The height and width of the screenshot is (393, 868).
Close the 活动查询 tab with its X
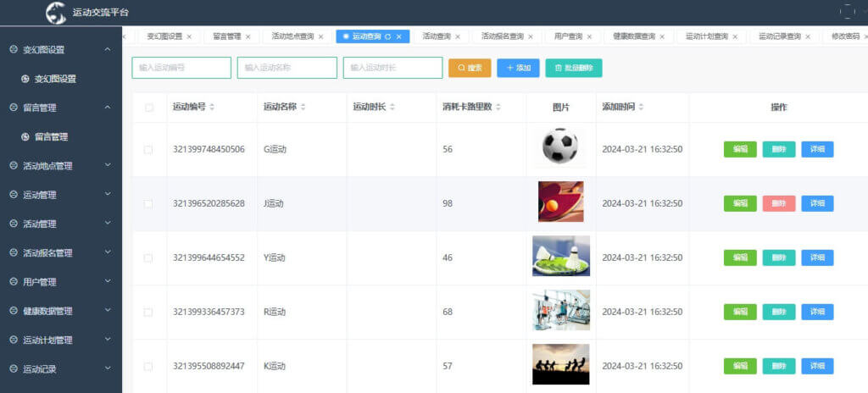coord(457,36)
